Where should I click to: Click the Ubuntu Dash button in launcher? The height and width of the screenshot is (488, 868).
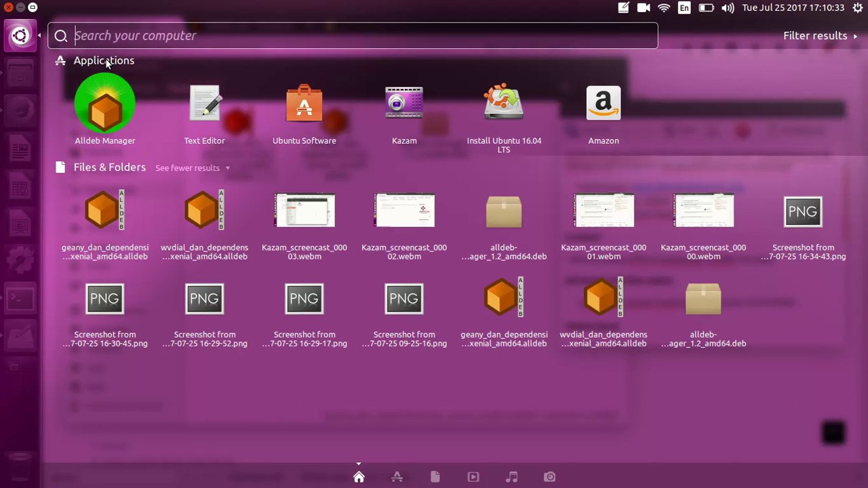[20, 36]
